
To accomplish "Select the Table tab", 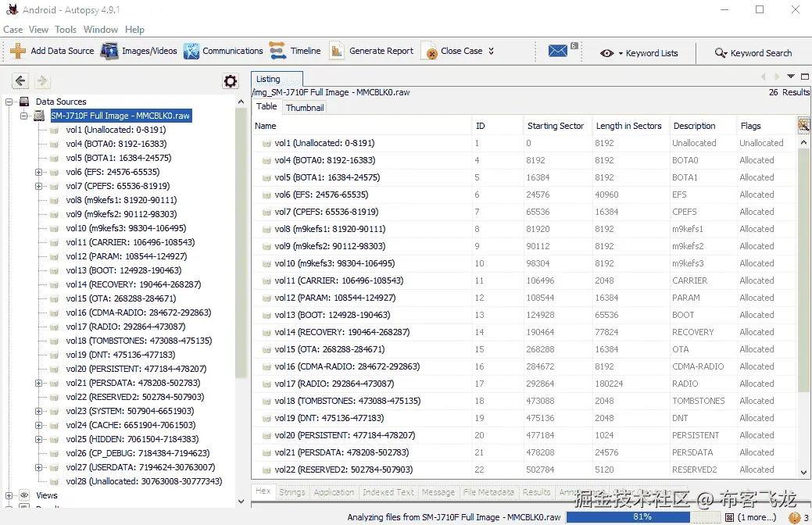I will pos(266,106).
